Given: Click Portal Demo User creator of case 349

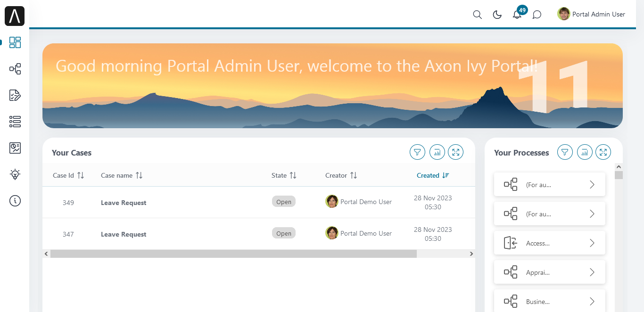Looking at the screenshot, I should tap(359, 202).
